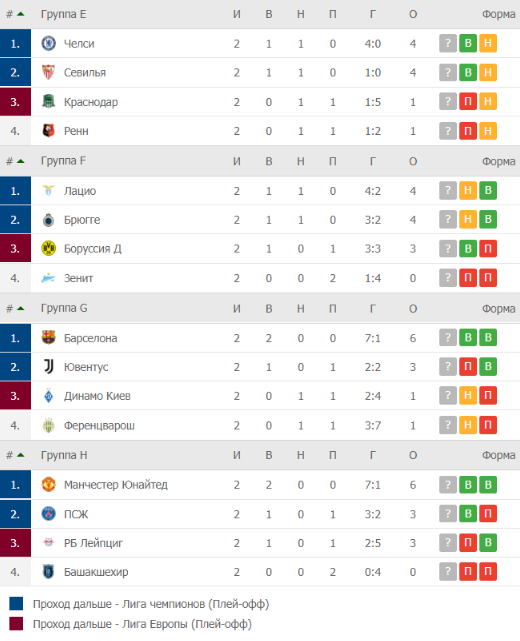Click Chelsea's green В form badge
This screenshot has height=641, width=520.
[x=468, y=43]
